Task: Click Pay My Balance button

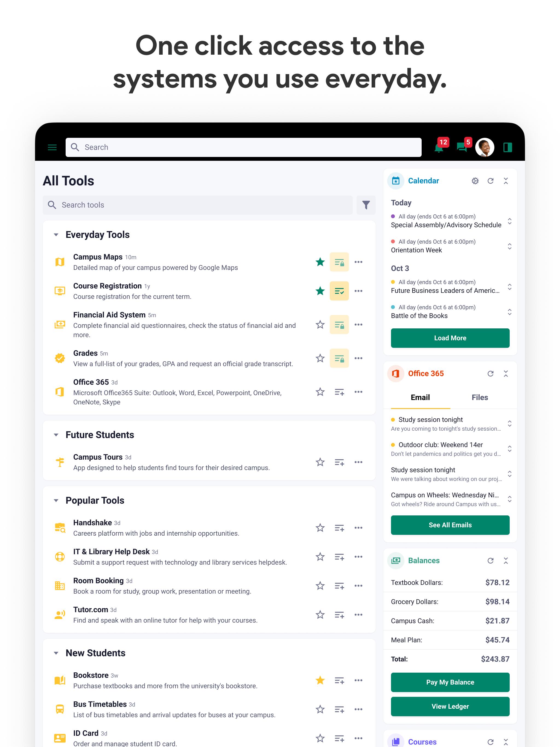Action: tap(450, 682)
